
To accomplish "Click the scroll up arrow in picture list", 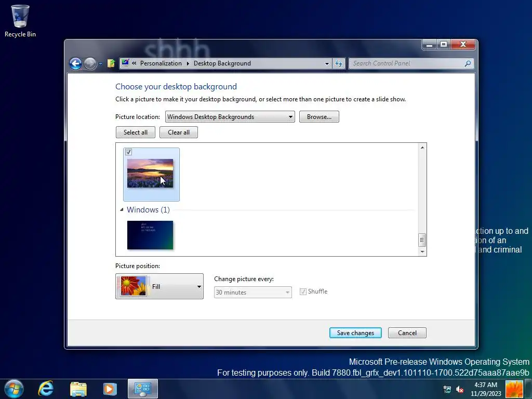I will tap(422, 147).
